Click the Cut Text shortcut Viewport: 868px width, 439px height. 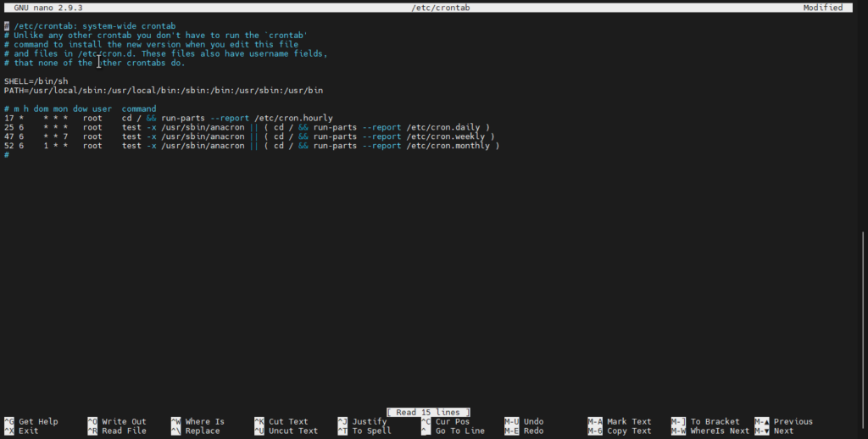[288, 421]
